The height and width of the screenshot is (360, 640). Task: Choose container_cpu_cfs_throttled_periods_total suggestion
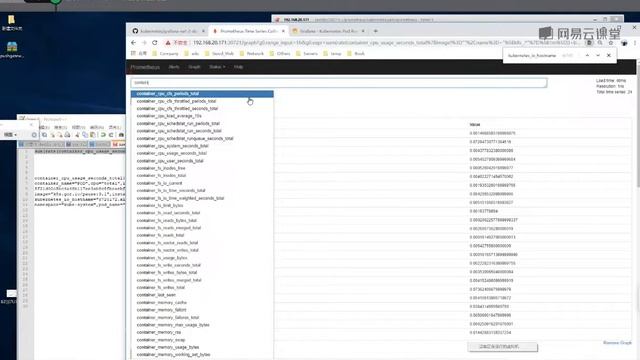coord(202,101)
